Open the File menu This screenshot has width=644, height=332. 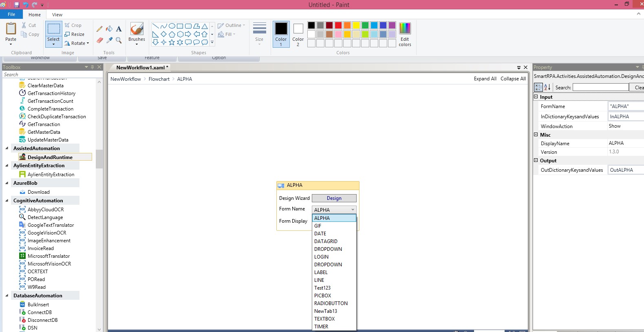point(11,14)
